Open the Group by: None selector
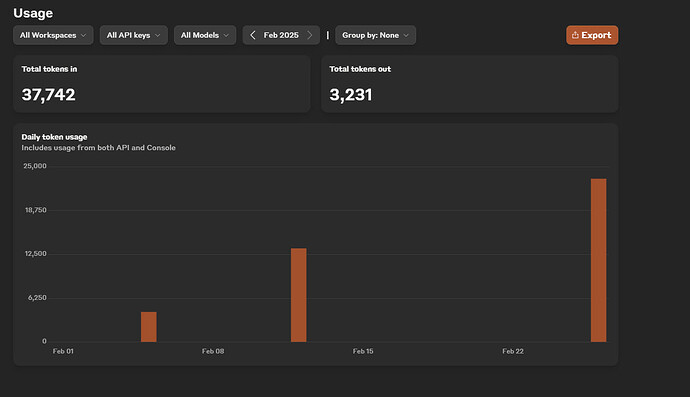Screen dimensions: 690x397 [x=375, y=35]
